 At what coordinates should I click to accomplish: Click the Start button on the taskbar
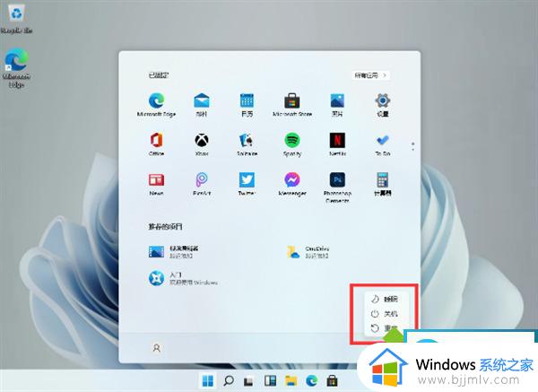pos(208,380)
